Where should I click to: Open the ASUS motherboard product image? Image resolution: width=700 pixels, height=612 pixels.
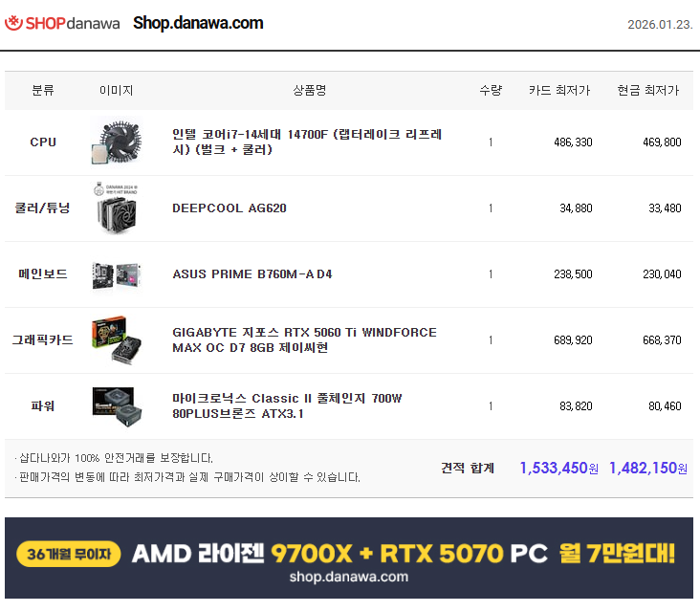(117, 274)
